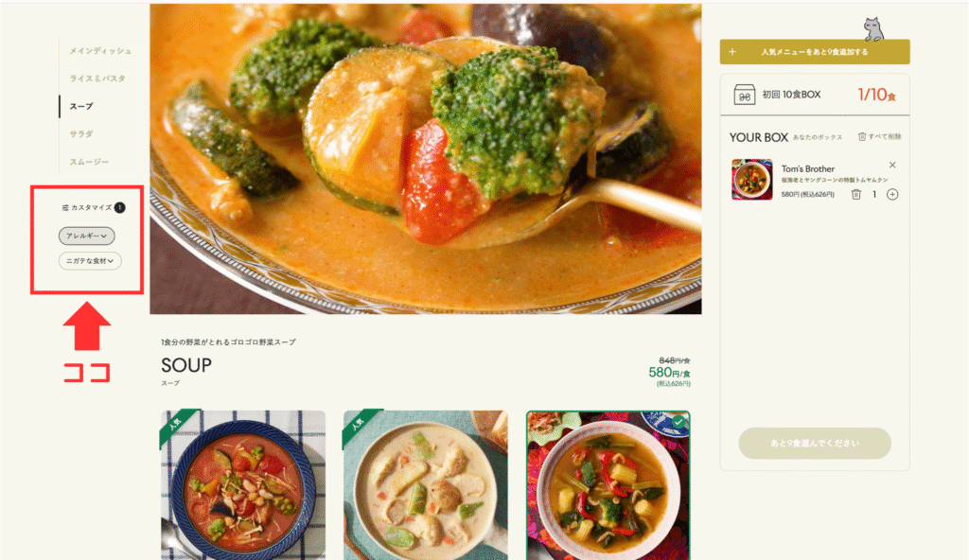969x560 pixels.
Task: Select the tomato vegetable soup with blue bowl
Action: (x=243, y=485)
